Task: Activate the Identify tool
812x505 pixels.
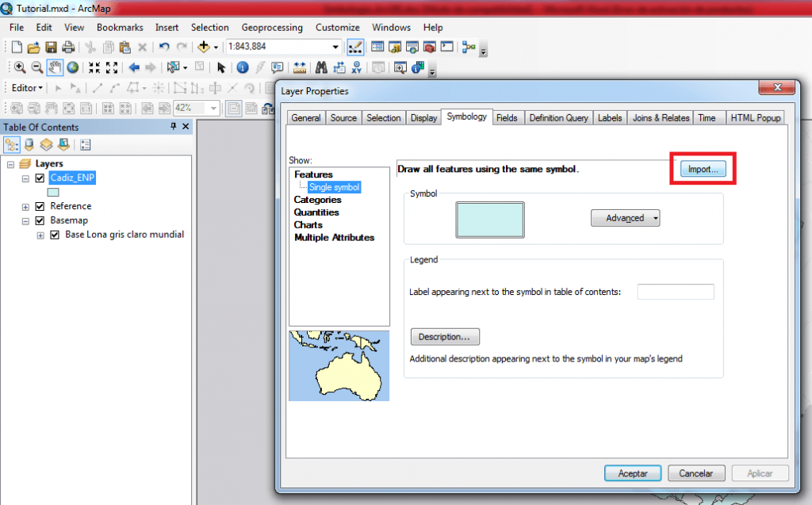Action: click(243, 67)
